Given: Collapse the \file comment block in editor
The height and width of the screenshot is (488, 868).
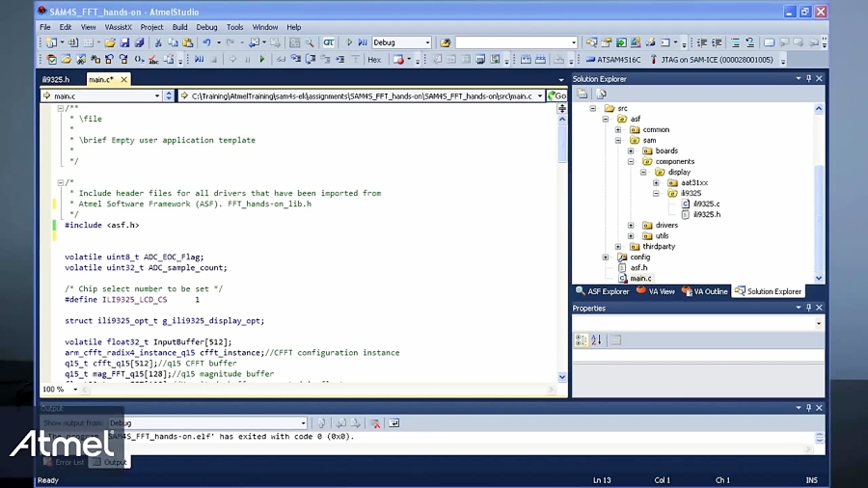Looking at the screenshot, I should 61,108.
